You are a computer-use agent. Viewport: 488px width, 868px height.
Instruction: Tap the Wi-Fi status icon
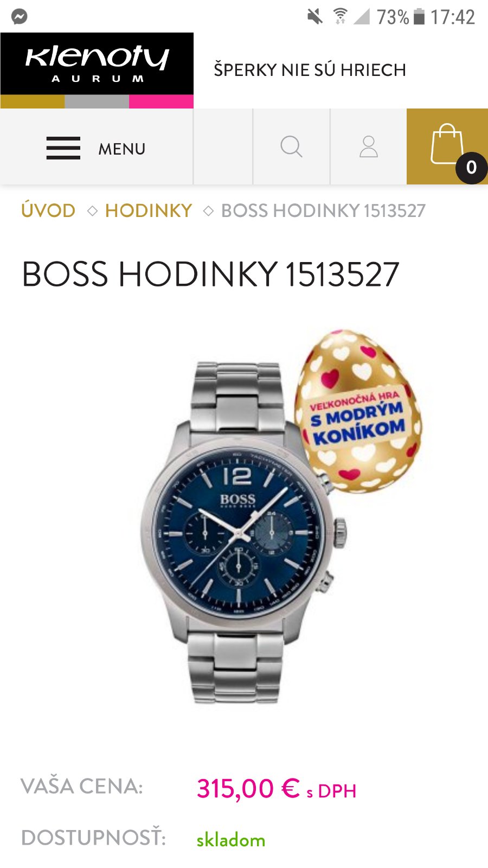click(340, 17)
